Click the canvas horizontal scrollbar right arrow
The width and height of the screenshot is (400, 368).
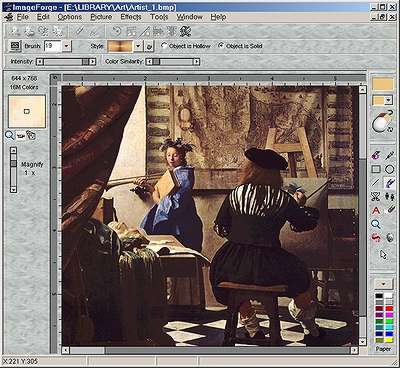point(354,350)
